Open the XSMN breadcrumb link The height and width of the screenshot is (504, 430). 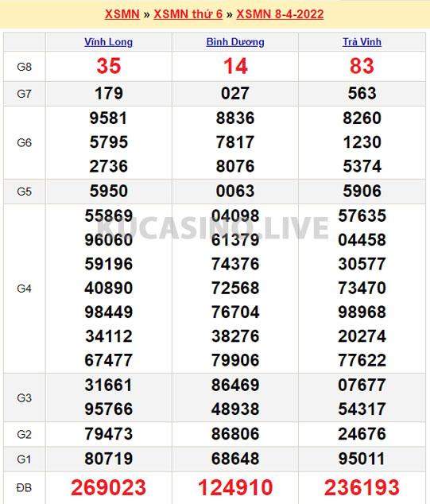coord(122,14)
